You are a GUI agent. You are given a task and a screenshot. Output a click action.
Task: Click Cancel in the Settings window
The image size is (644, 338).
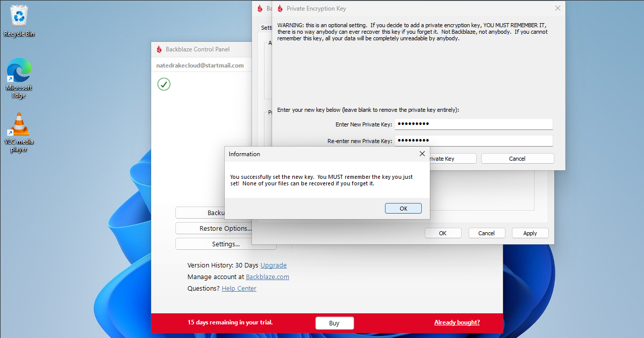pyautogui.click(x=486, y=233)
